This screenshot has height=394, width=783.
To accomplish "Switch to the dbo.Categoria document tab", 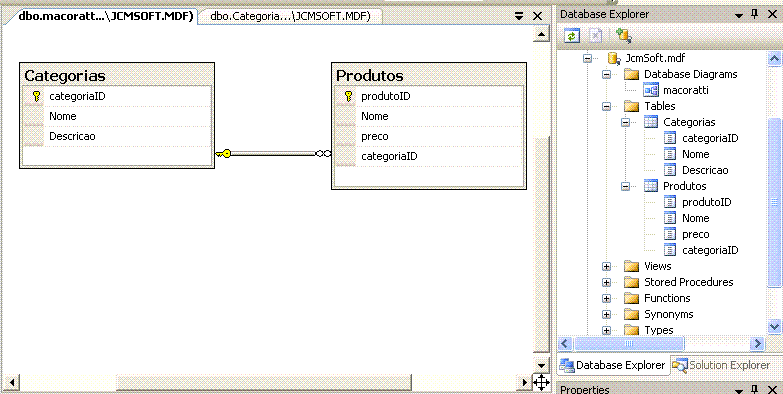I will [x=290, y=16].
